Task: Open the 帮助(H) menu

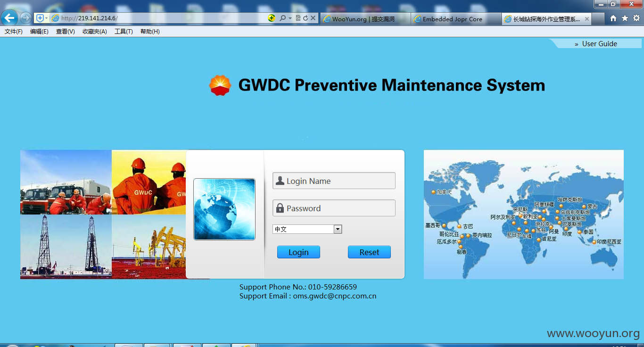Action: [x=150, y=32]
